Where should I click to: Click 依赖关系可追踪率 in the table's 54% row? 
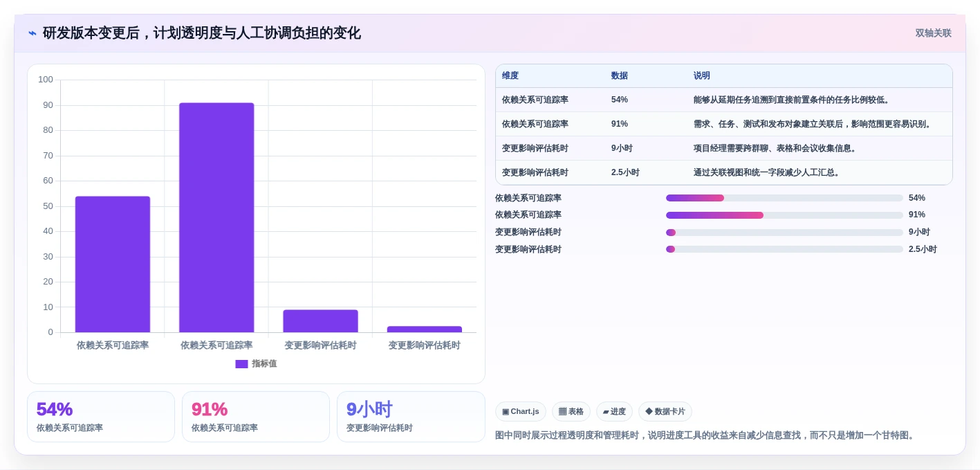535,100
